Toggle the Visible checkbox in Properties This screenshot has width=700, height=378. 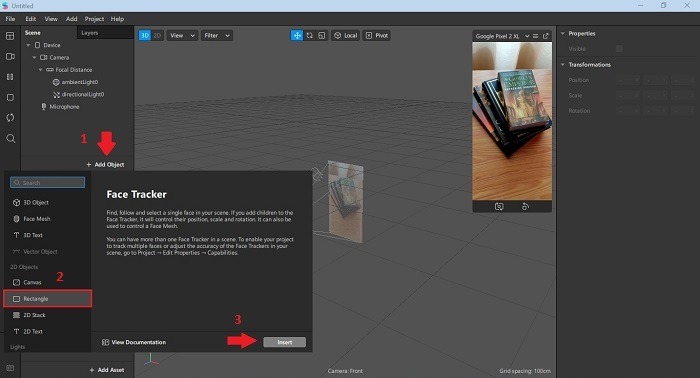tap(619, 49)
